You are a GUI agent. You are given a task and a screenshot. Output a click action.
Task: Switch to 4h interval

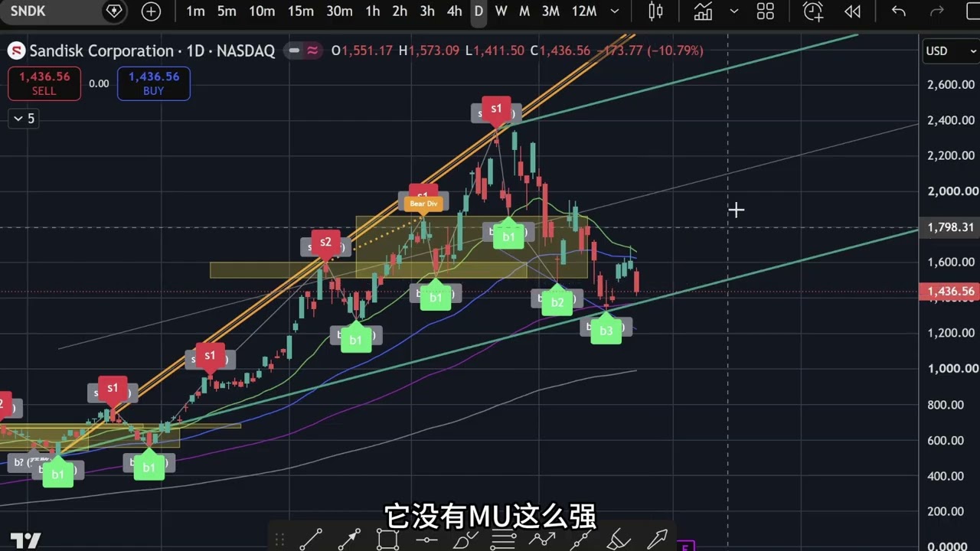point(455,11)
